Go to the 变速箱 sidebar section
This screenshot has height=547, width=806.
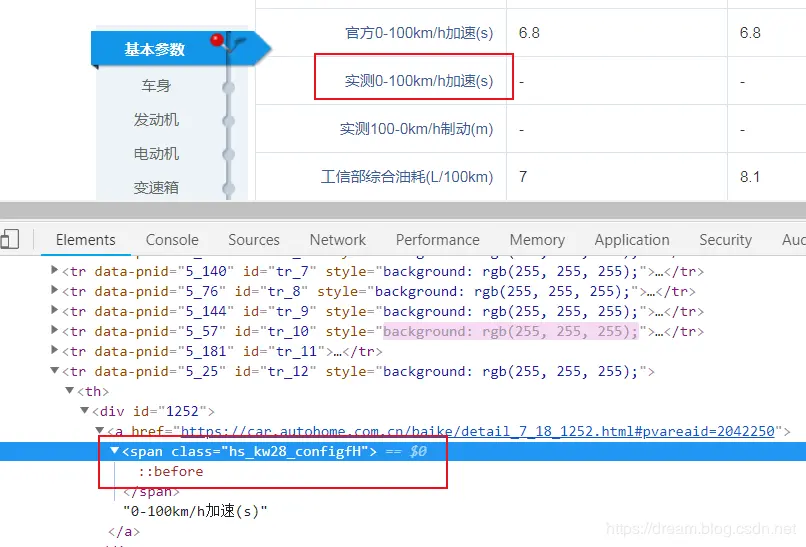coord(156,188)
